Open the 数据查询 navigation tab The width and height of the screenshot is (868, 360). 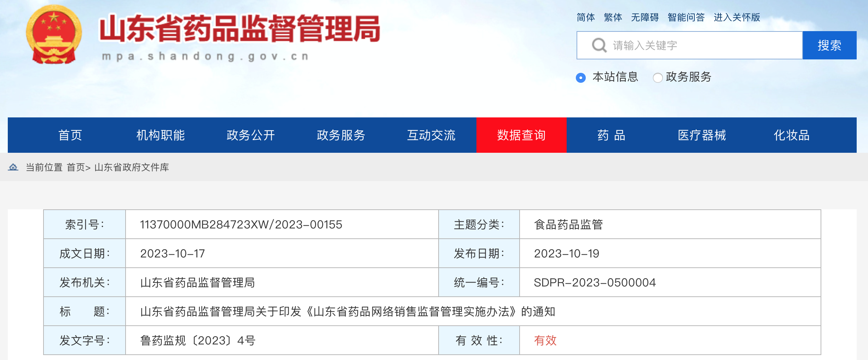[521, 135]
